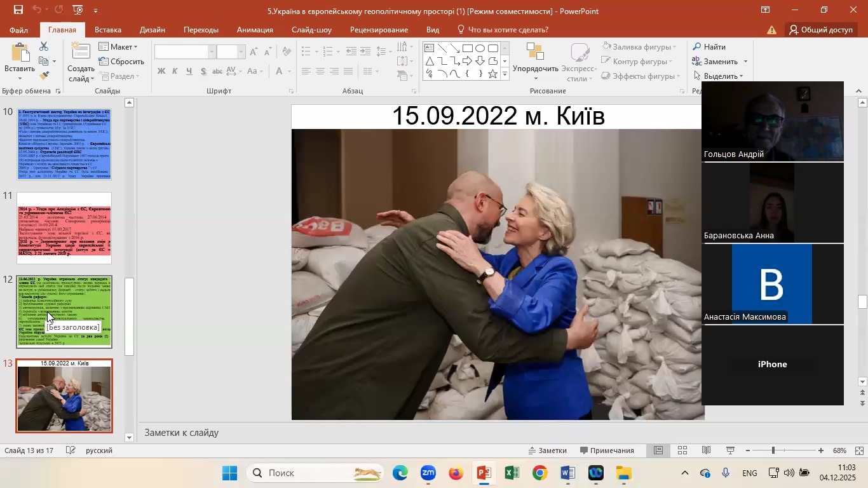The image size is (868, 488).
Task: Open Google Chrome from the taskbar
Action: pos(540,473)
